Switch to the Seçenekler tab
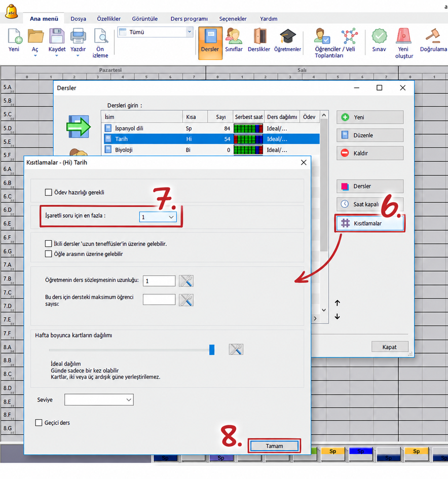This screenshot has height=479, width=448. point(233,19)
